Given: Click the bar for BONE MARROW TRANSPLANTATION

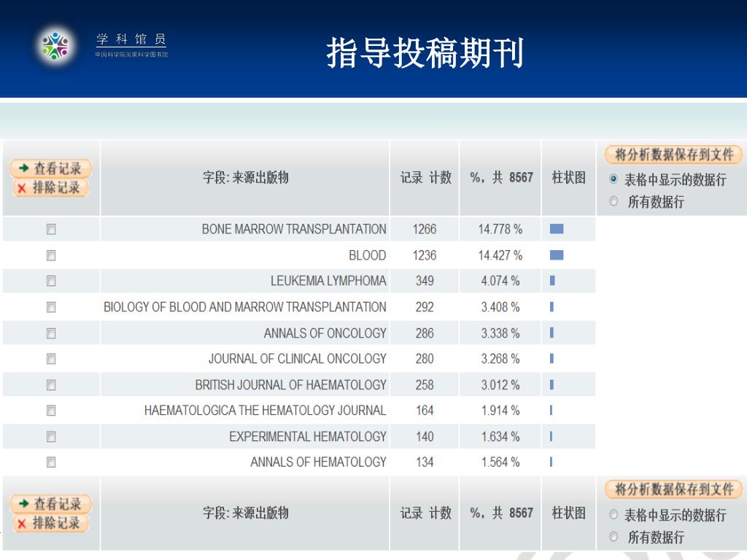Looking at the screenshot, I should [557, 229].
